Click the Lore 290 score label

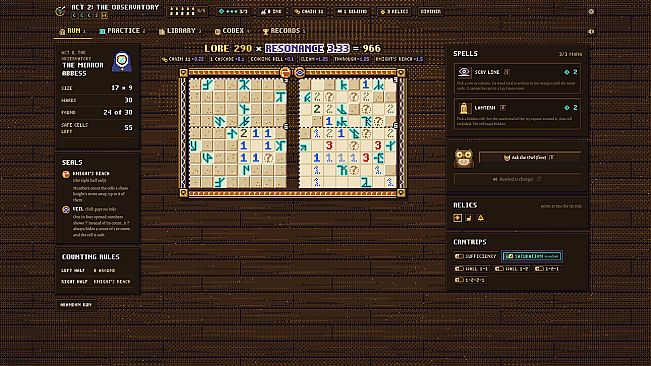click(x=228, y=49)
